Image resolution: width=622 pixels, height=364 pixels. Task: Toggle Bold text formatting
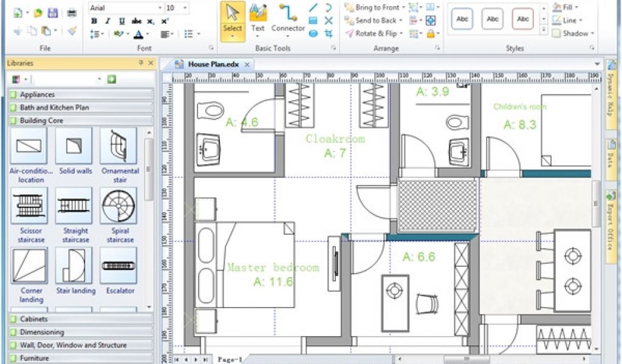tap(94, 21)
